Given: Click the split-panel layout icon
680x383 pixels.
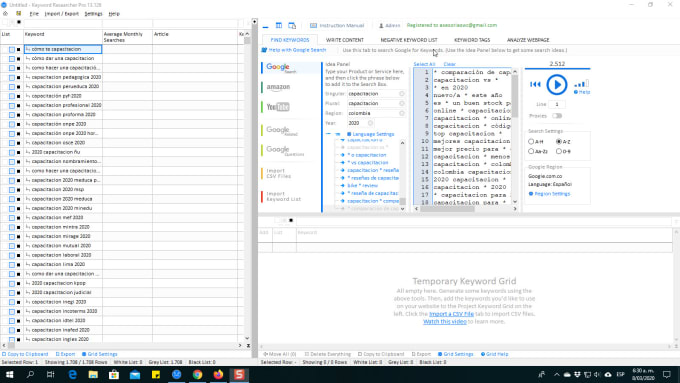Looking at the screenshot, I should tap(279, 26).
